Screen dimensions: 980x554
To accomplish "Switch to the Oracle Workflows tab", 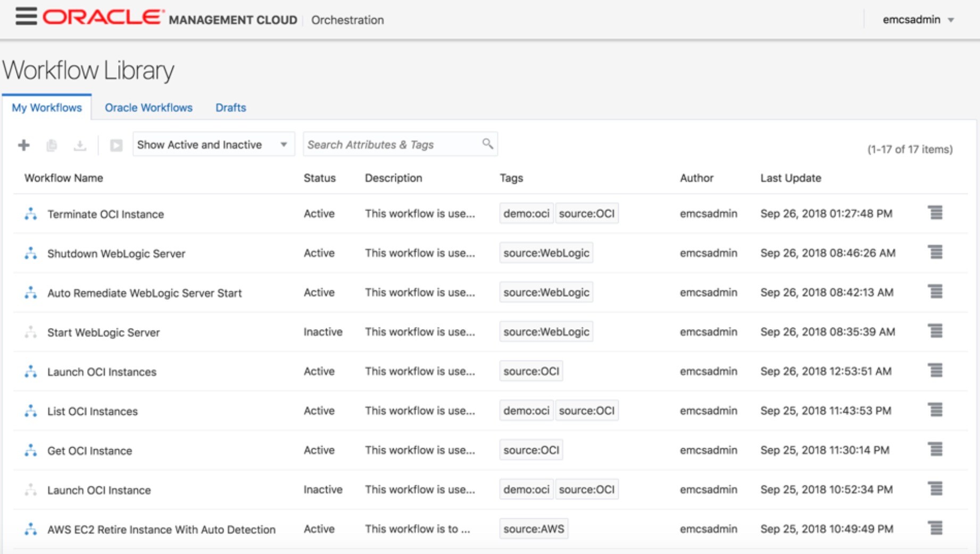I will 148,107.
